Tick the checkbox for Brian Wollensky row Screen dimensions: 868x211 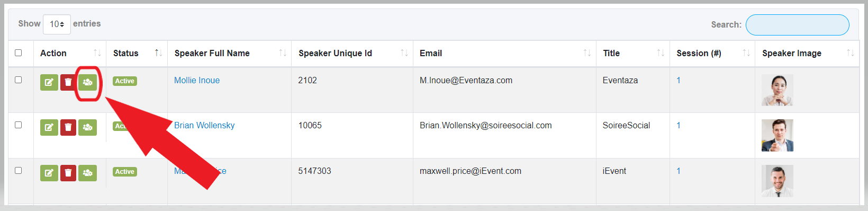[19, 125]
